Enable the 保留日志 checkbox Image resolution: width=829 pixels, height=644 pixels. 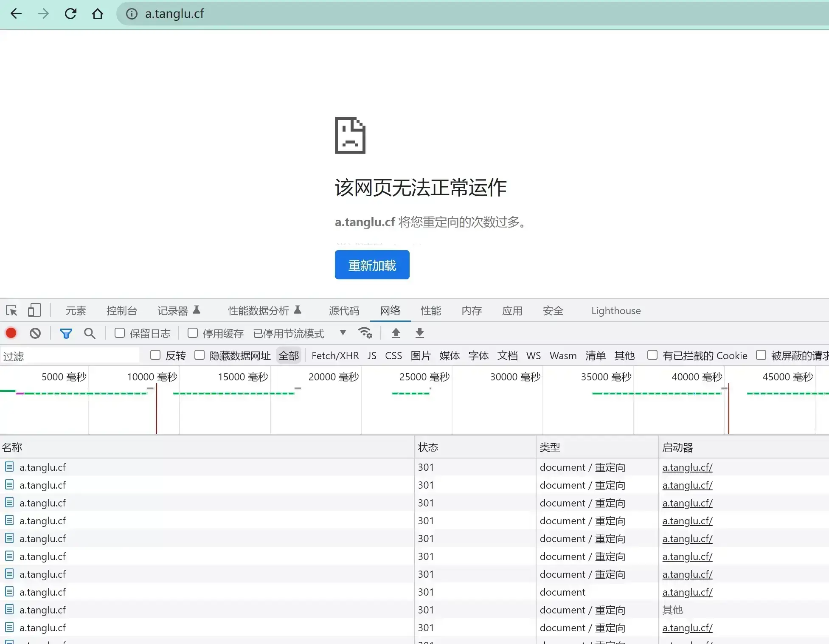coord(120,333)
